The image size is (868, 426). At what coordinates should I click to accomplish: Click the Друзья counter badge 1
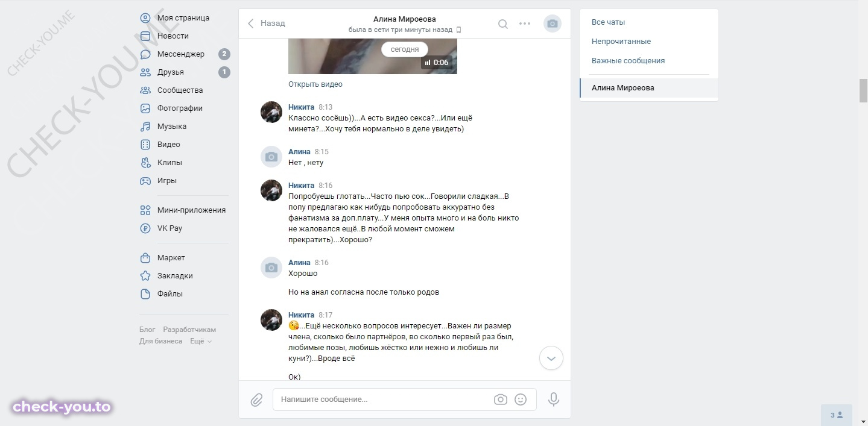[x=224, y=72]
